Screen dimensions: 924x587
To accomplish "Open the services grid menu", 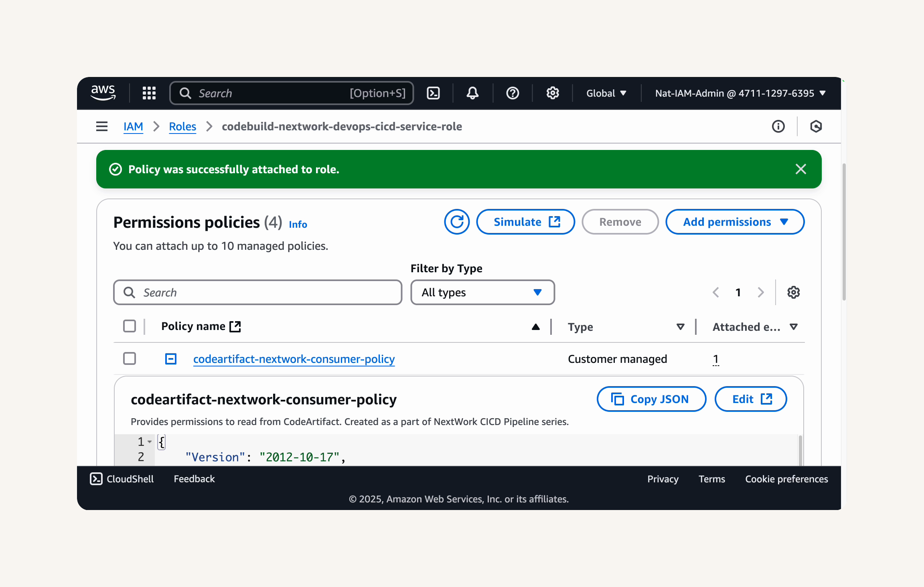I will tap(149, 93).
